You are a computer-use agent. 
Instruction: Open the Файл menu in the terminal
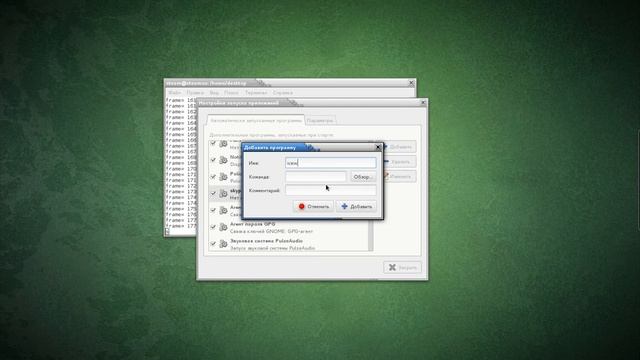(174, 93)
